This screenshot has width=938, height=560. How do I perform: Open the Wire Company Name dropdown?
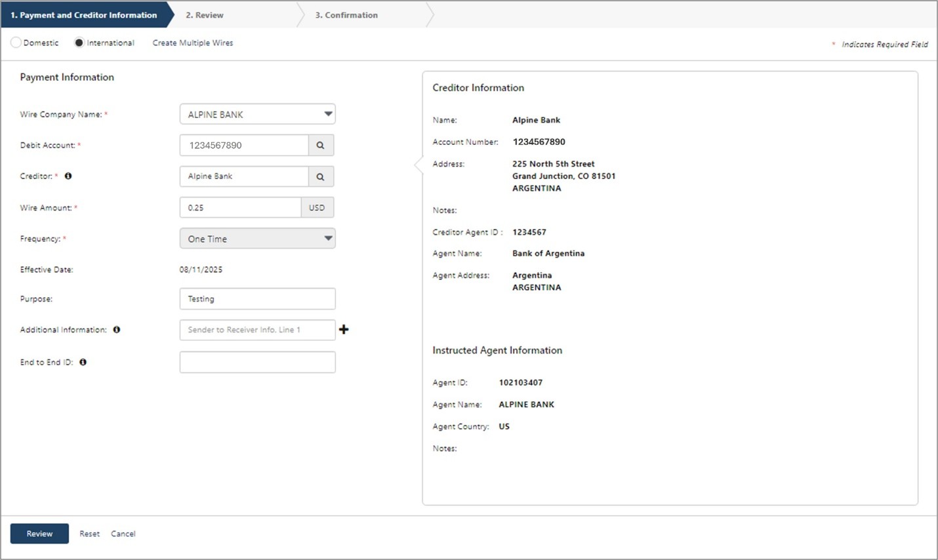(x=257, y=114)
